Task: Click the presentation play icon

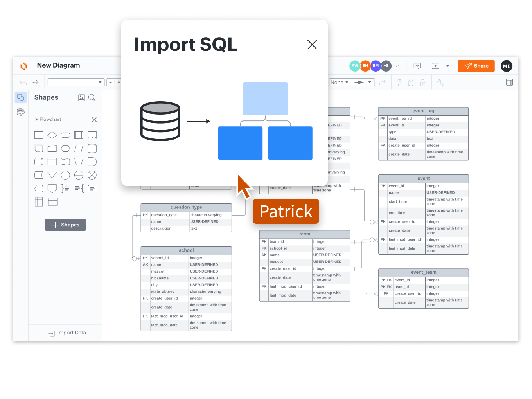Action: (435, 66)
